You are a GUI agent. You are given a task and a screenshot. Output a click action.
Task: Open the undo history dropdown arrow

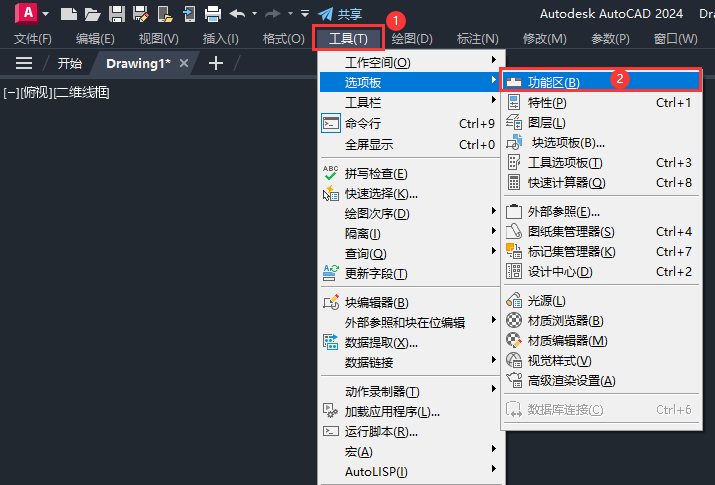click(254, 14)
